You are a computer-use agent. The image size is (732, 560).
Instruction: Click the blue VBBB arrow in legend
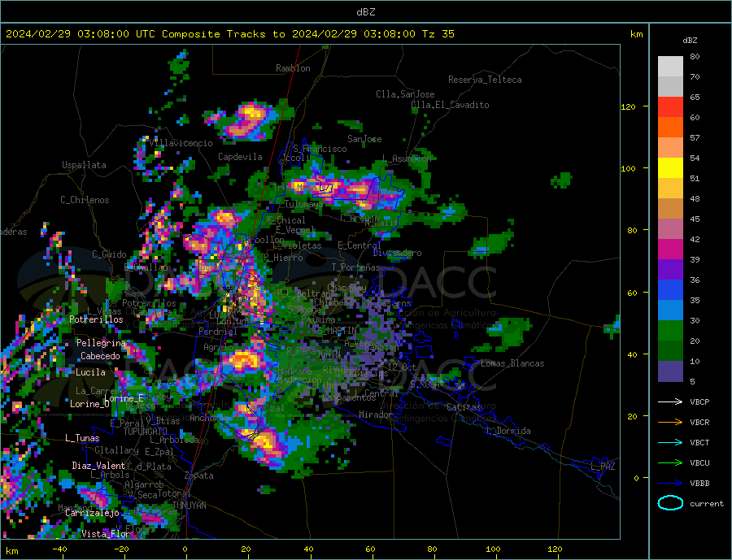(670, 484)
